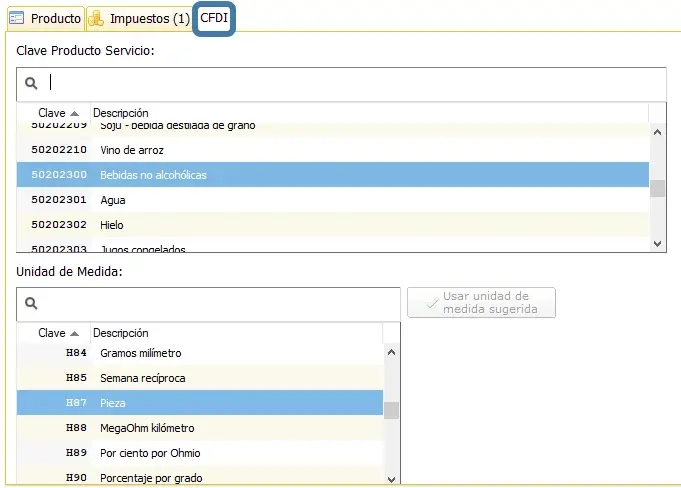This screenshot has height=488, width=681.
Task: Click the product list scroll down arrow
Action: 658,244
